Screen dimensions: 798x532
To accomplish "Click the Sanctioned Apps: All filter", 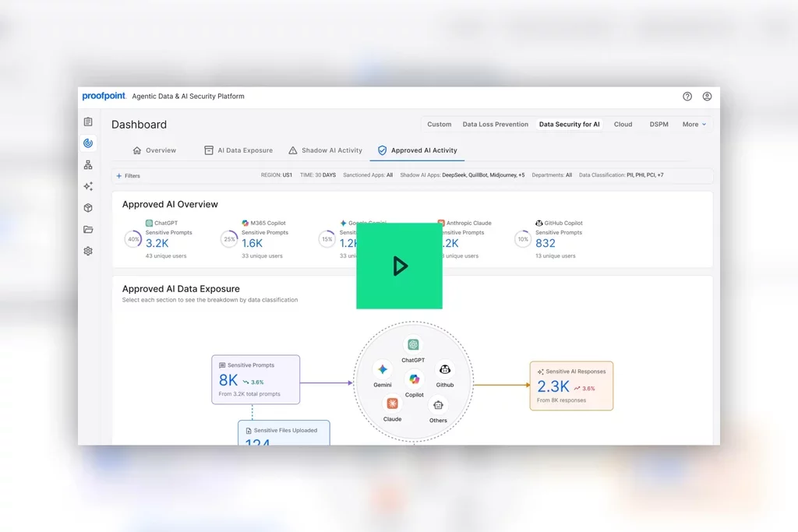I will [x=368, y=175].
